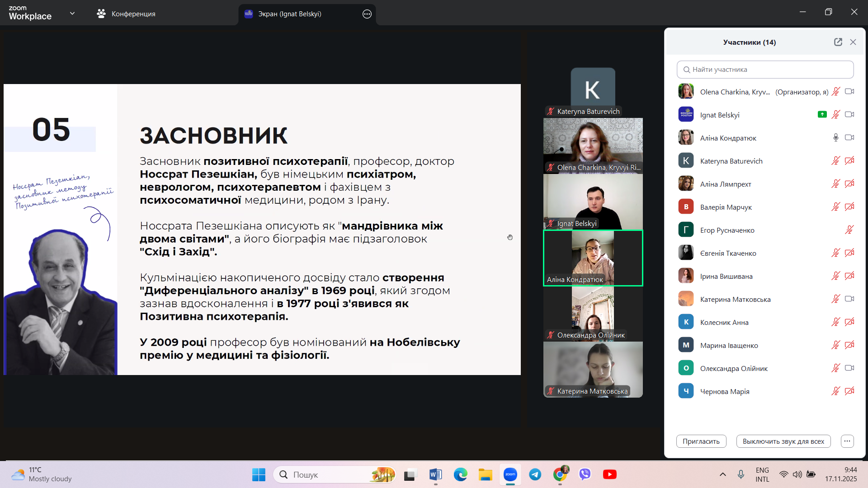Click Ignat Belskyi's green screen share icon
The width and height of the screenshot is (868, 488).
(822, 115)
